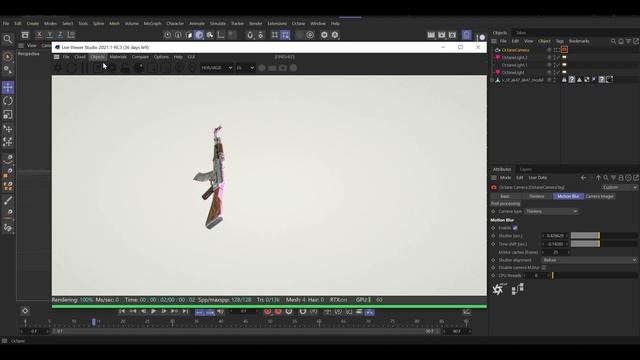Open the Live Viewer Objects menu
Screen dimensions: 640x360
98,57
